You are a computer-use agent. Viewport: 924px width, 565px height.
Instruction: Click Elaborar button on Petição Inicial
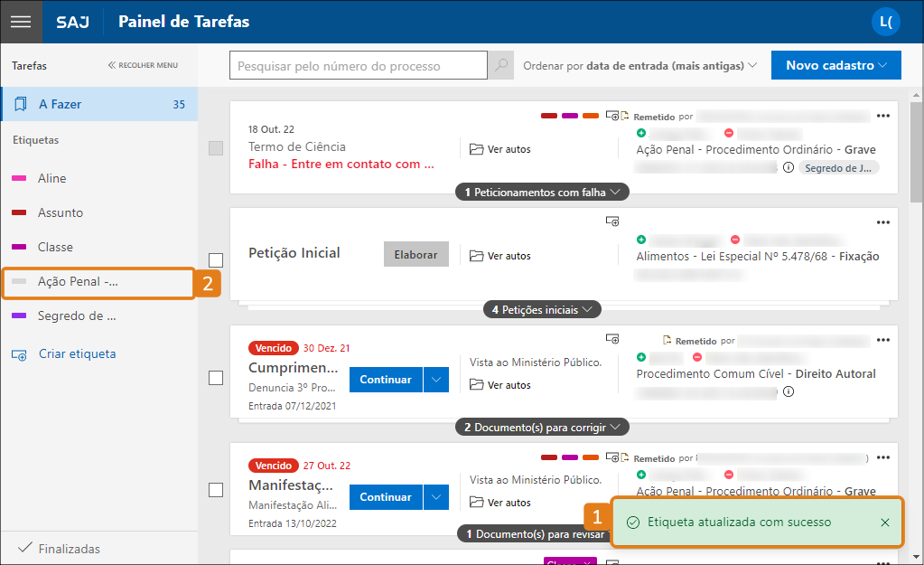click(415, 255)
